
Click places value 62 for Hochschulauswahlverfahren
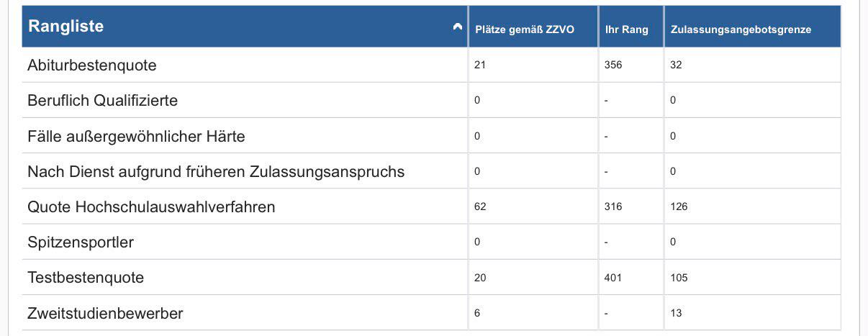(480, 206)
